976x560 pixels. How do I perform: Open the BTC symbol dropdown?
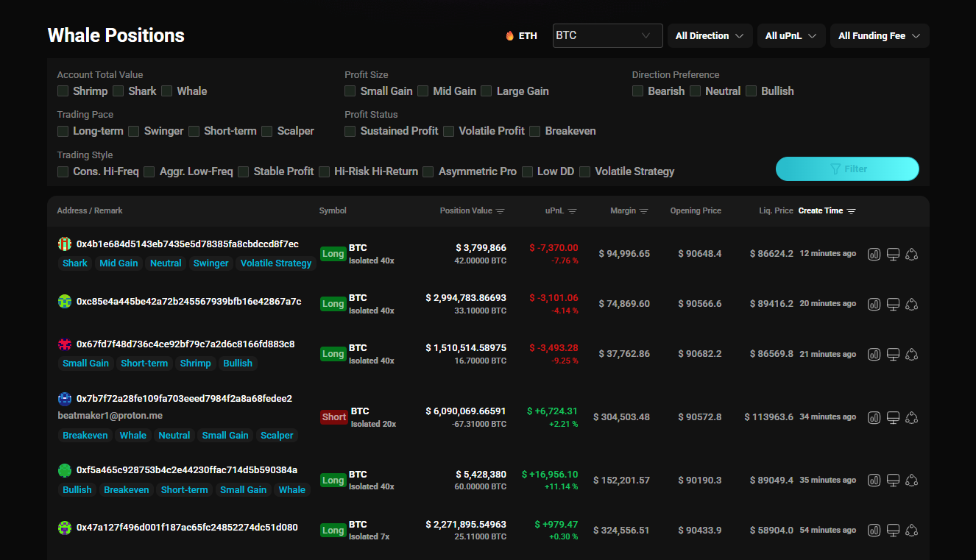(607, 35)
